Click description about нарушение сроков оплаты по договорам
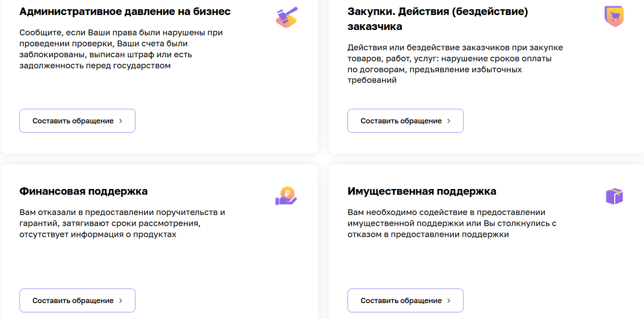The width and height of the screenshot is (644, 319). (455, 64)
